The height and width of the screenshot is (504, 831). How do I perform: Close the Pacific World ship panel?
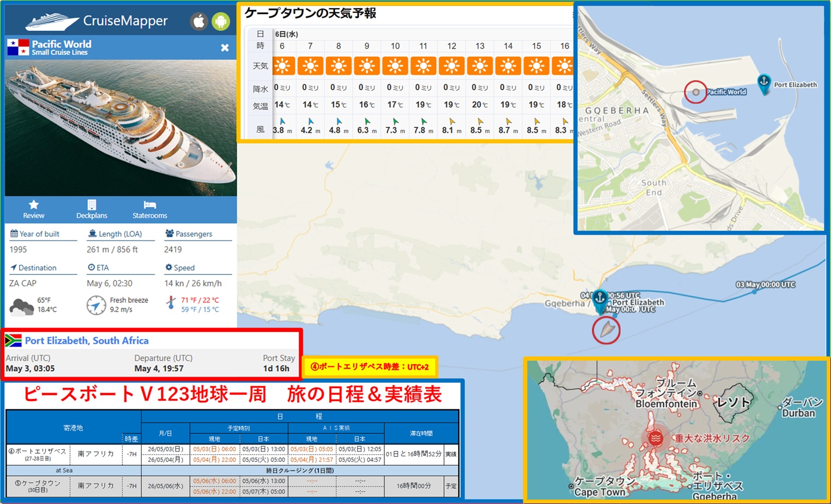[x=225, y=48]
